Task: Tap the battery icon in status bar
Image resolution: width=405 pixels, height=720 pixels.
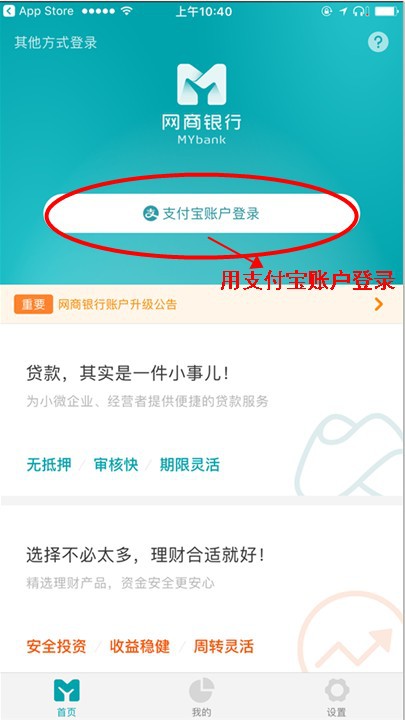Action: (x=386, y=11)
